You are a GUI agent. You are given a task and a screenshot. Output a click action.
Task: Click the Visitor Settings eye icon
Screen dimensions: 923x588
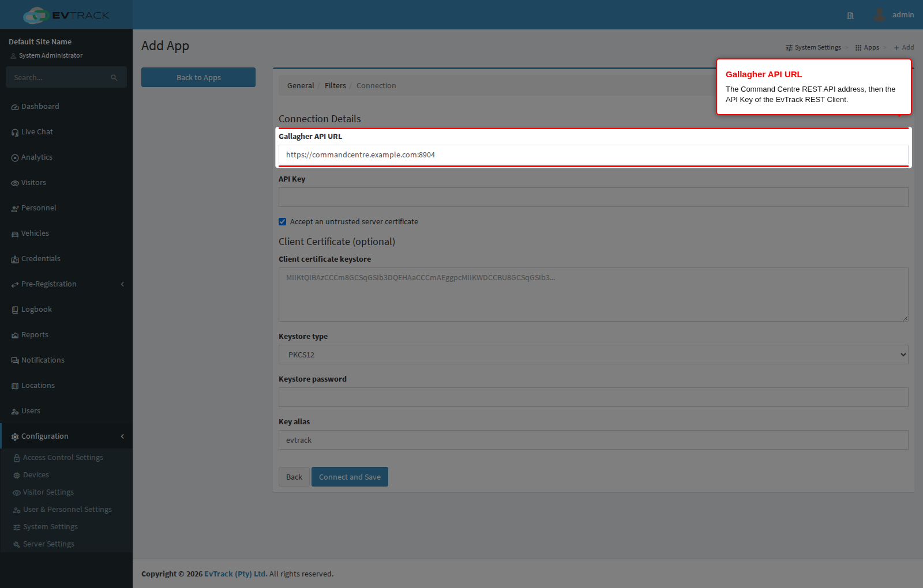(17, 493)
